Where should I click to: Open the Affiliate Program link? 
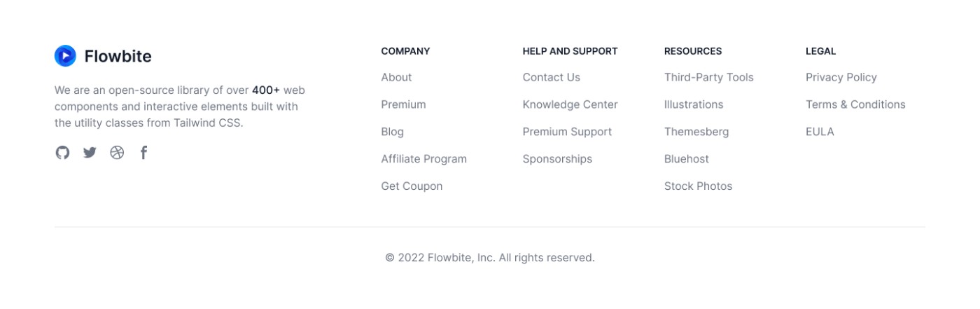(423, 159)
